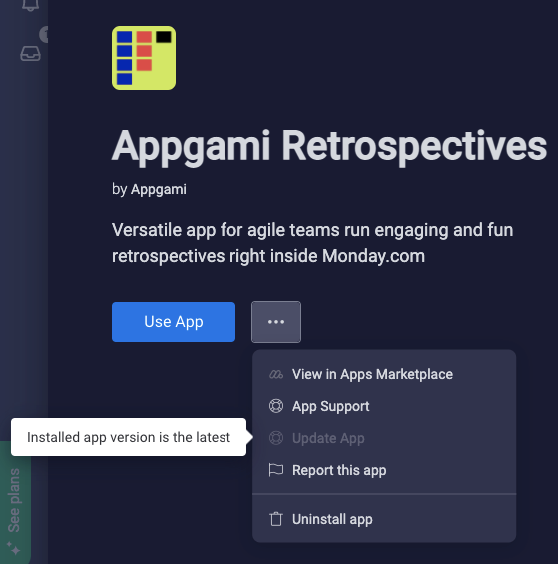Image resolution: width=558 pixels, height=564 pixels.
Task: Click the Installed app version tooltip
Action: tap(128, 437)
